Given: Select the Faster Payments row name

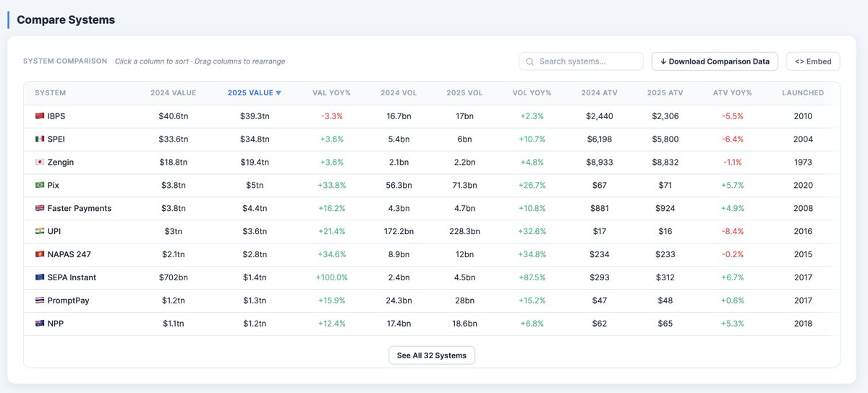Looking at the screenshot, I should click(x=80, y=209).
